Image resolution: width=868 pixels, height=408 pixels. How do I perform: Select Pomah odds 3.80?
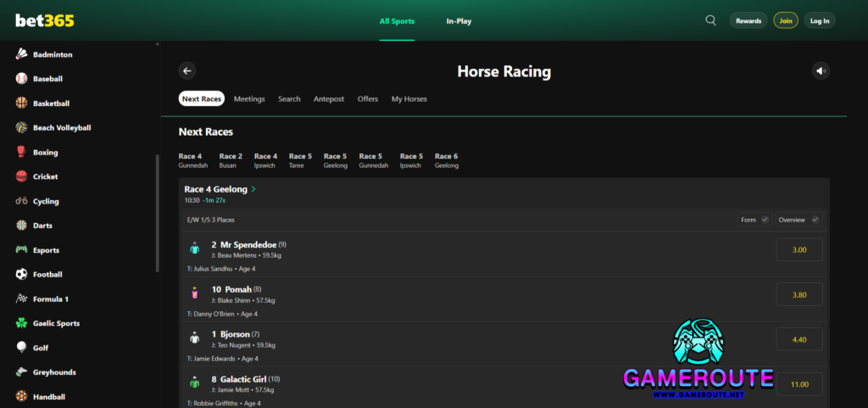pyautogui.click(x=799, y=294)
